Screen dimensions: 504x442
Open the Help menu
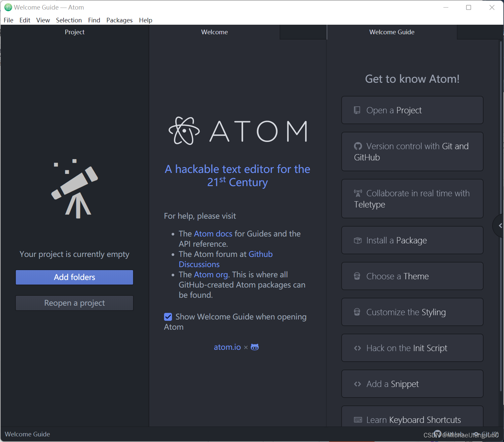(146, 20)
